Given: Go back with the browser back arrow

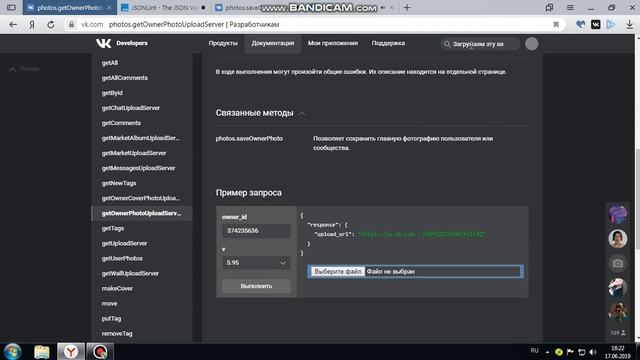Looking at the screenshot, I should pos(13,24).
